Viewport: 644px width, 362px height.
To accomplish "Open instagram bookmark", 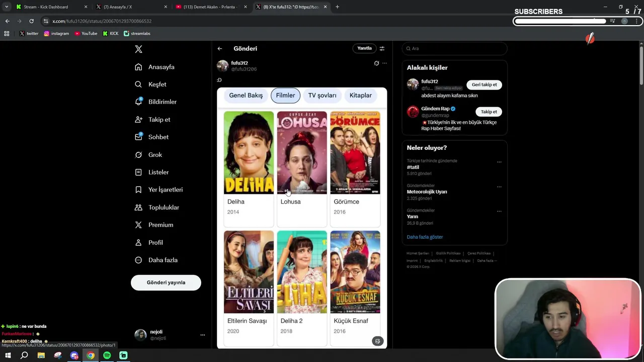I will (x=56, y=34).
